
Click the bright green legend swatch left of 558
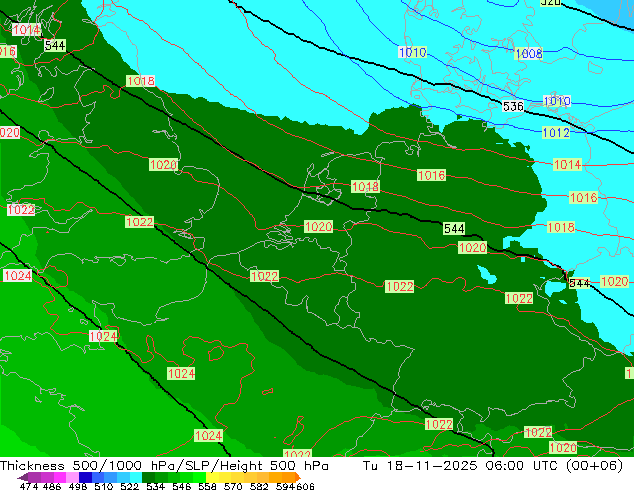(199, 477)
